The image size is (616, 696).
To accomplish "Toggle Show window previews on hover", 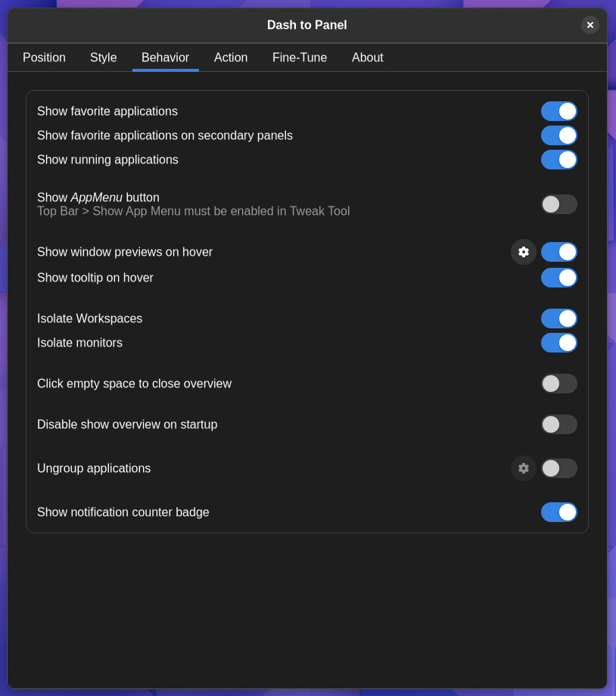I will pyautogui.click(x=558, y=252).
